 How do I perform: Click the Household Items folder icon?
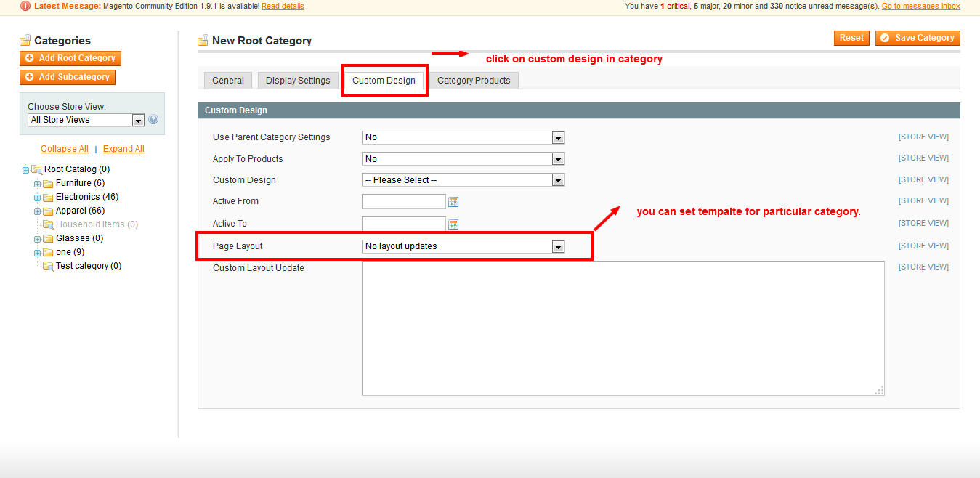[x=49, y=224]
